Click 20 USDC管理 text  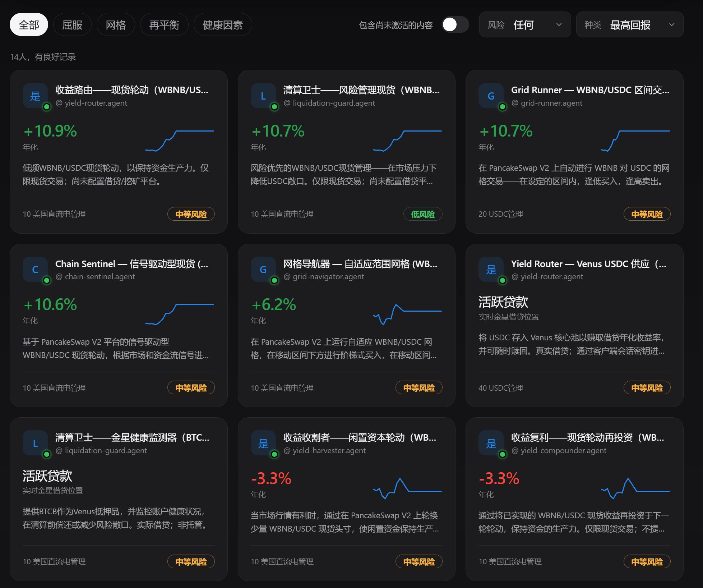501,214
